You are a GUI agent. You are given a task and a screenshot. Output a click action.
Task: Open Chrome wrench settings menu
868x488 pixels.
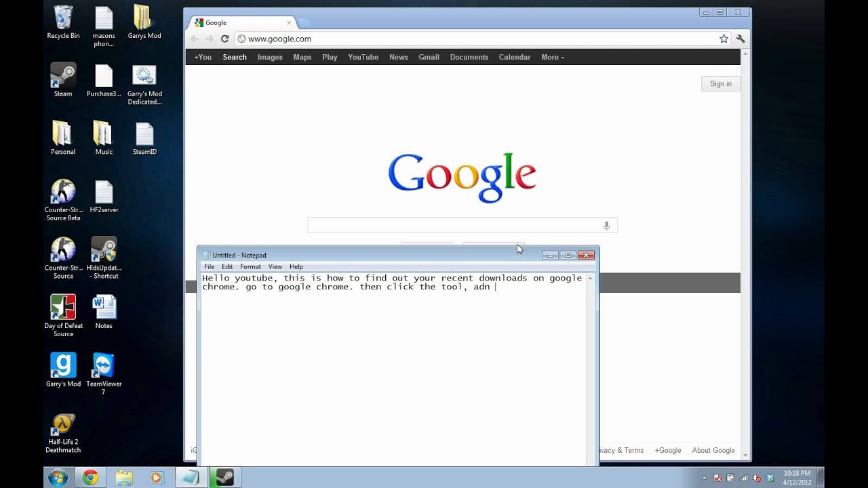pos(741,39)
